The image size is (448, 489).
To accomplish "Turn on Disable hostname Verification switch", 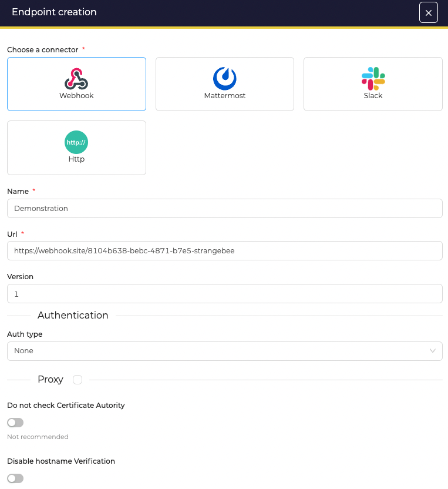I will (15, 478).
